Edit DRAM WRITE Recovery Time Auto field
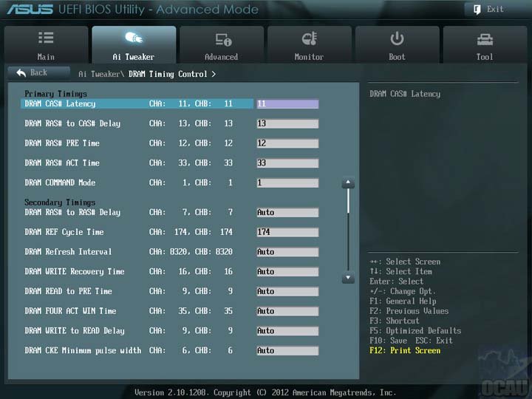This screenshot has height=399, width=532. 287,271
